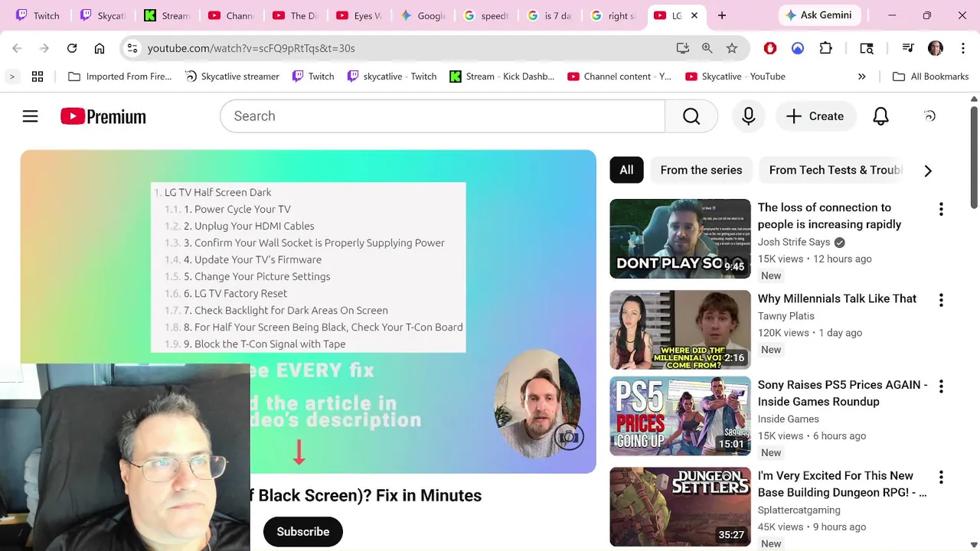
Task: Open Skycatlive - YouTube bookmark
Action: [736, 77]
